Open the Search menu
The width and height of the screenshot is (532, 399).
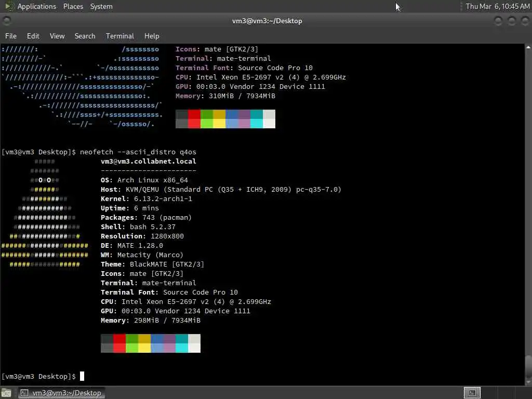(x=85, y=36)
